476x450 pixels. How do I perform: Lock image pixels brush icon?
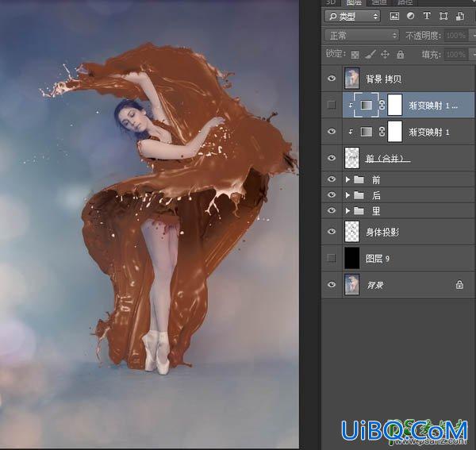pos(370,54)
